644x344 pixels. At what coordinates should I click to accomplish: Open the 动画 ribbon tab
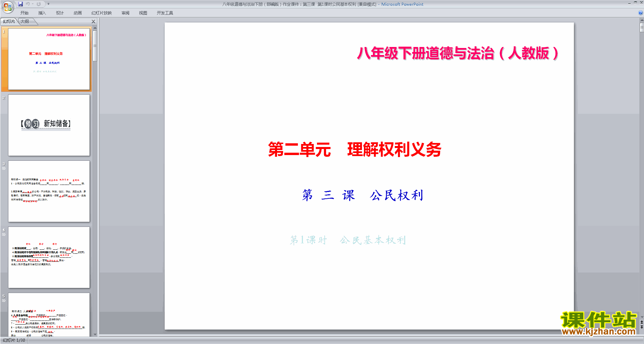click(x=77, y=13)
